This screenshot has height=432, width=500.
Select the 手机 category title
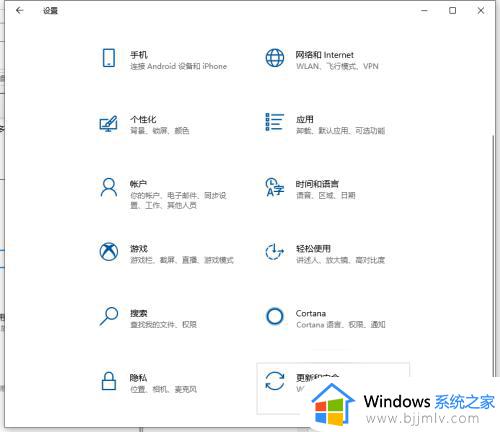pos(139,55)
